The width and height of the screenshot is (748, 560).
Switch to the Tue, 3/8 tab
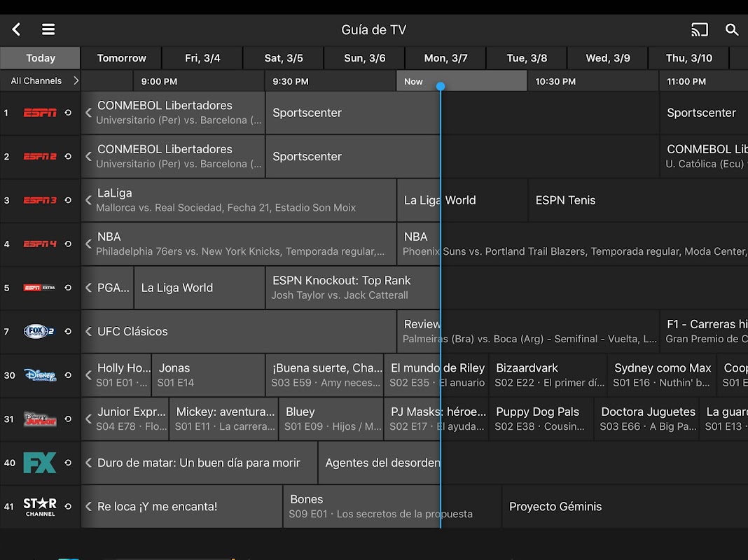(527, 58)
